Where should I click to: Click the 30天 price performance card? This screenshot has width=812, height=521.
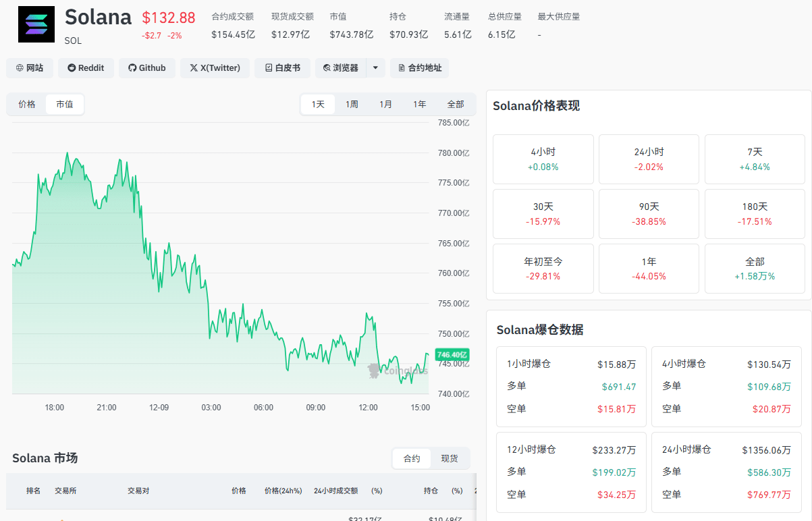pos(543,214)
